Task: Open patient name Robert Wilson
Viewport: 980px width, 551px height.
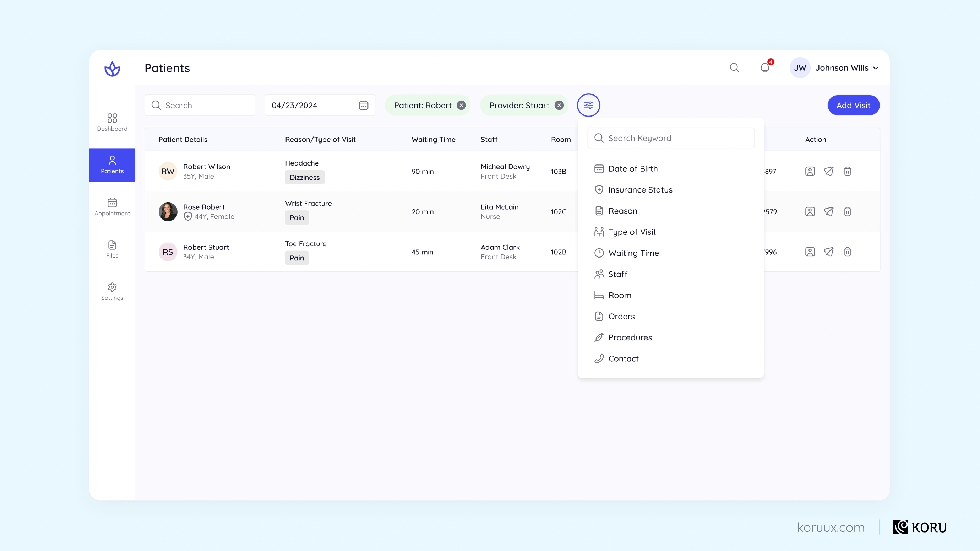Action: [x=207, y=167]
